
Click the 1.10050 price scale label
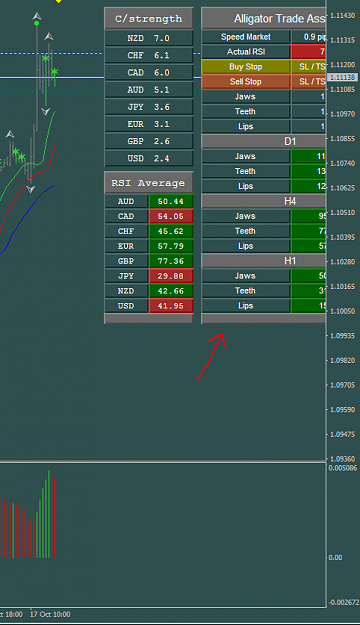tap(343, 311)
